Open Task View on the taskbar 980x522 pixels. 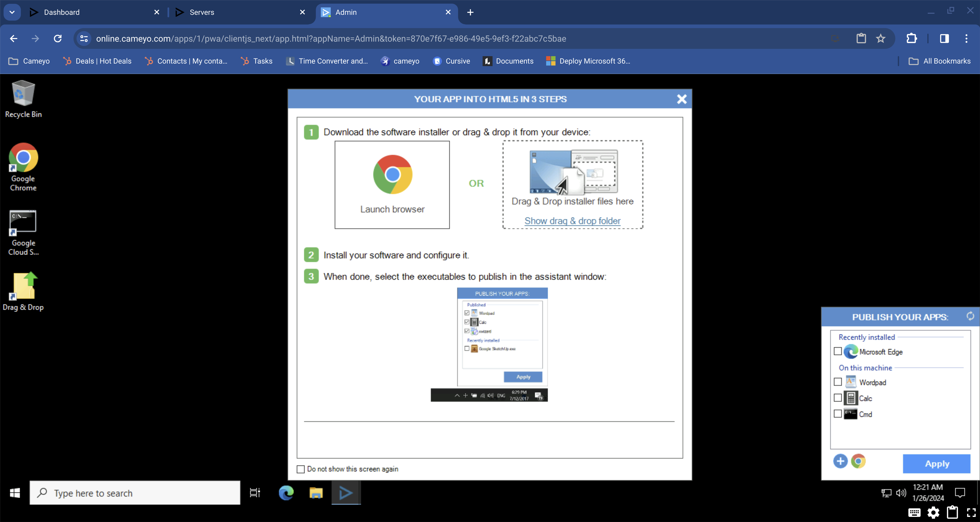point(255,493)
